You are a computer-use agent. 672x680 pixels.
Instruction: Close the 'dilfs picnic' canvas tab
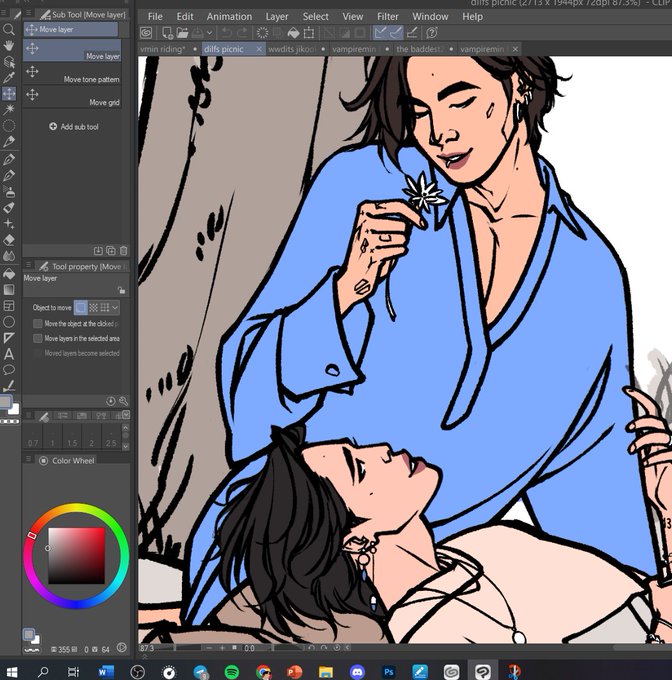(259, 49)
